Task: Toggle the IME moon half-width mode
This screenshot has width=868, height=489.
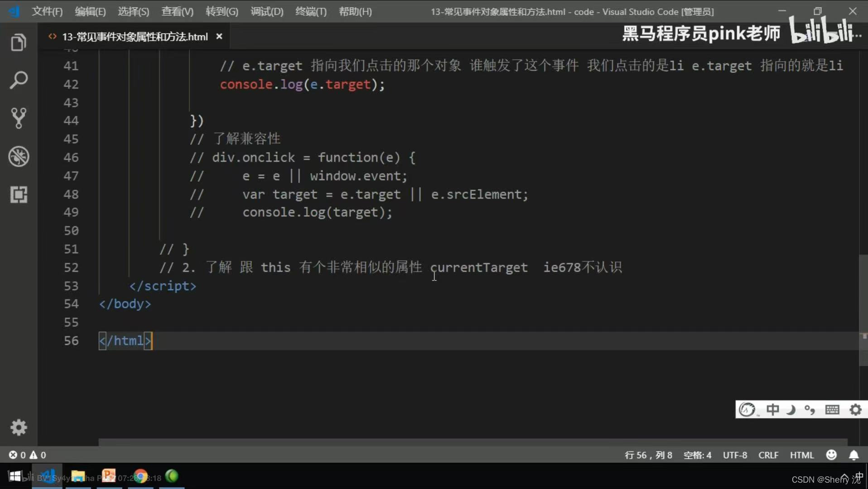Action: point(791,410)
